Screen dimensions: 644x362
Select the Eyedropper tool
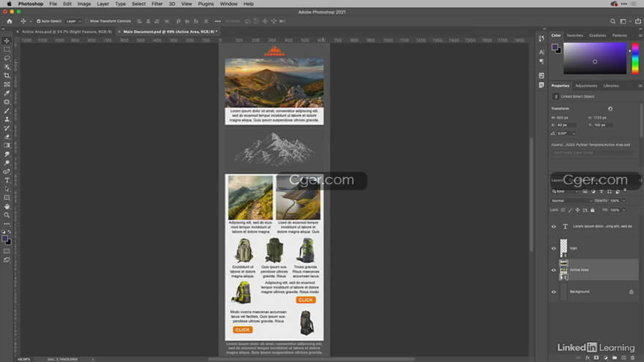coord(7,93)
